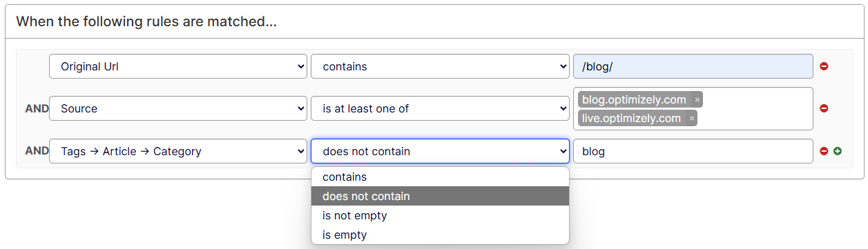Remove the Tags Article Category rule
This screenshot has height=249, width=868.
(824, 151)
